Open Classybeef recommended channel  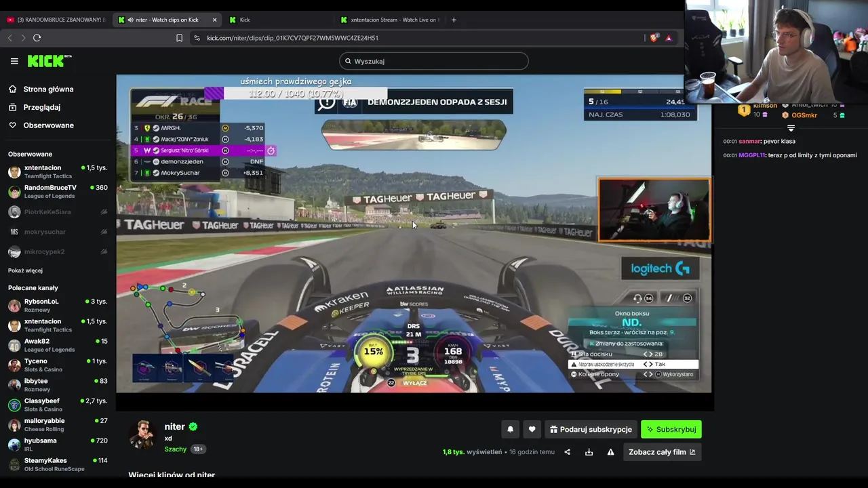tap(58, 405)
